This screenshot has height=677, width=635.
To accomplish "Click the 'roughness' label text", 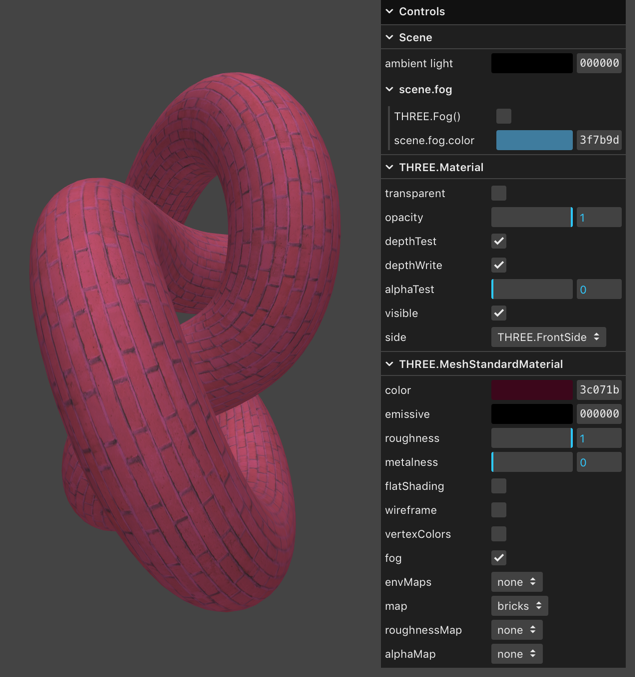I will pyautogui.click(x=412, y=438).
